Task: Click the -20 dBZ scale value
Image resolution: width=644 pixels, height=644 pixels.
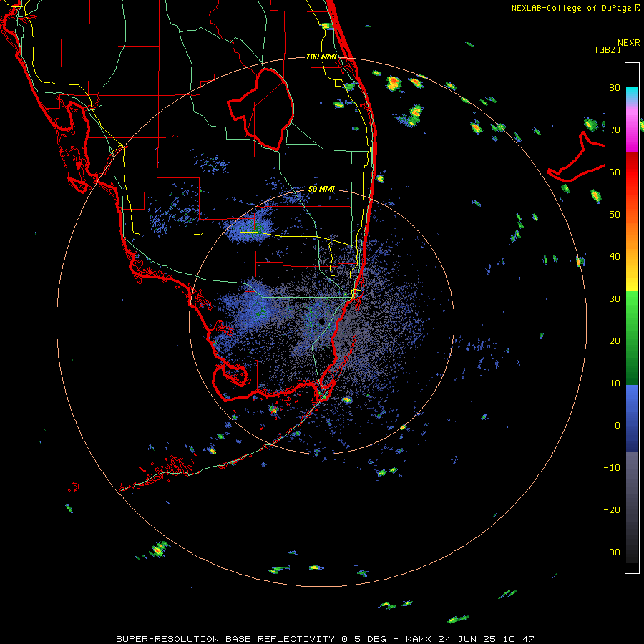Action: [x=612, y=510]
